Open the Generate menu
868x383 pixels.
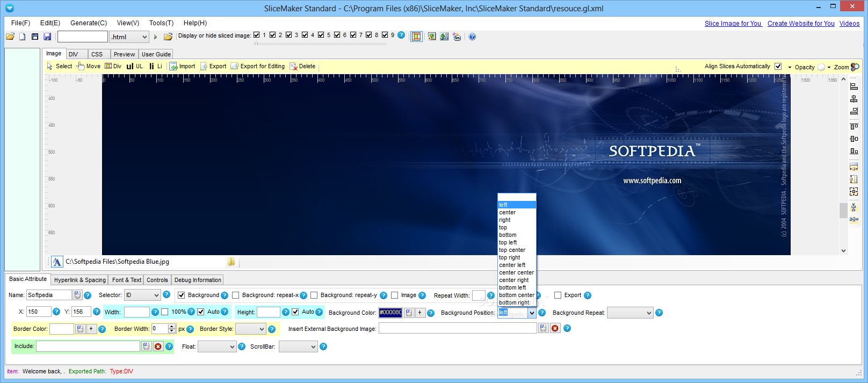coord(89,23)
